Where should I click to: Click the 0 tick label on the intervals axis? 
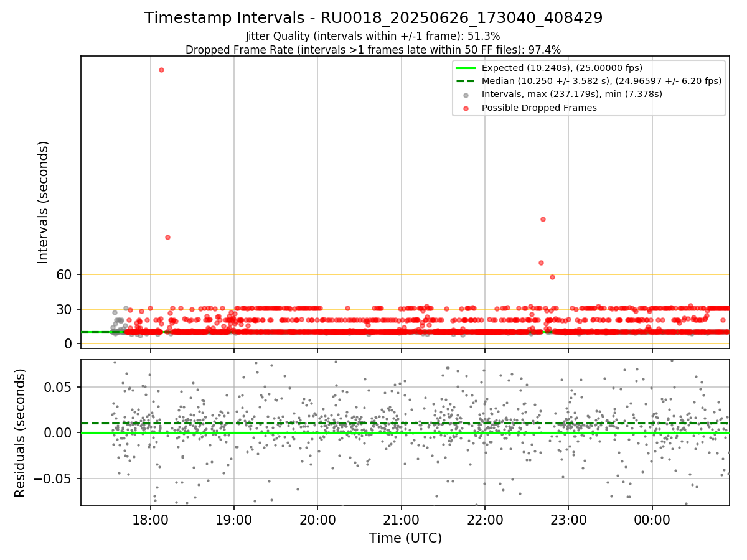pos(70,344)
